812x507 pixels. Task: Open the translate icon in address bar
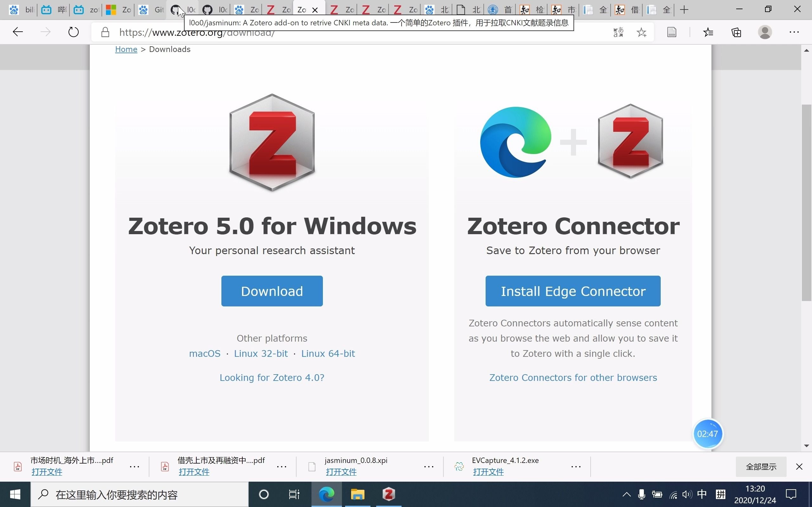click(618, 32)
